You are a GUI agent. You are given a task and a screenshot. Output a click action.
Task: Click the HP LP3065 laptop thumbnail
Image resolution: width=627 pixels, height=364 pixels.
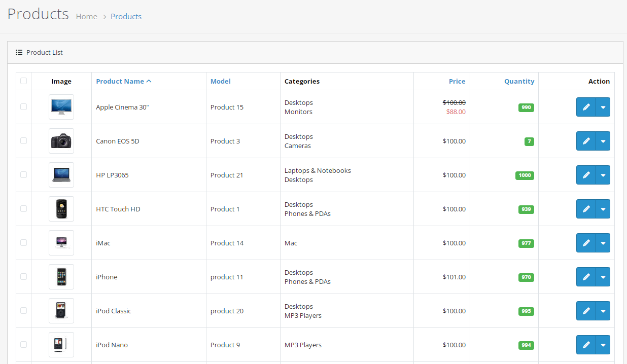coord(61,175)
